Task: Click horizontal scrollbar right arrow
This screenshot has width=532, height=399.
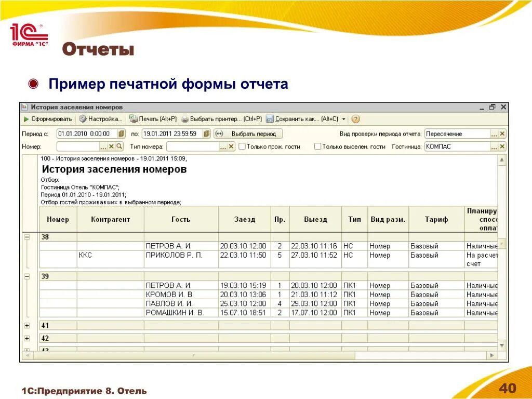Action: point(492,355)
